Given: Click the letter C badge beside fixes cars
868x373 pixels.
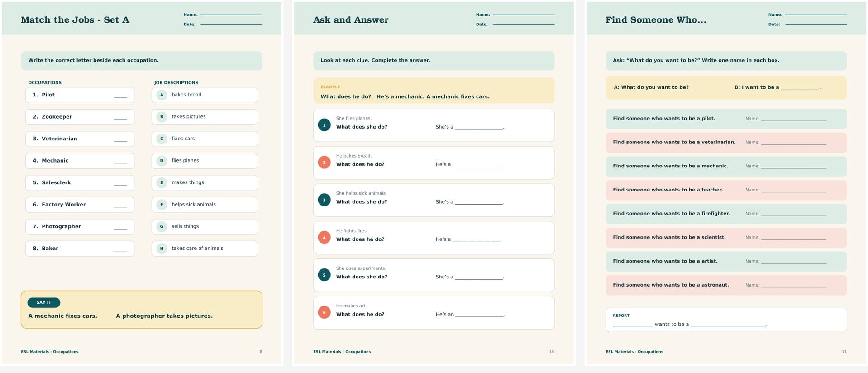Looking at the screenshot, I should (x=162, y=139).
